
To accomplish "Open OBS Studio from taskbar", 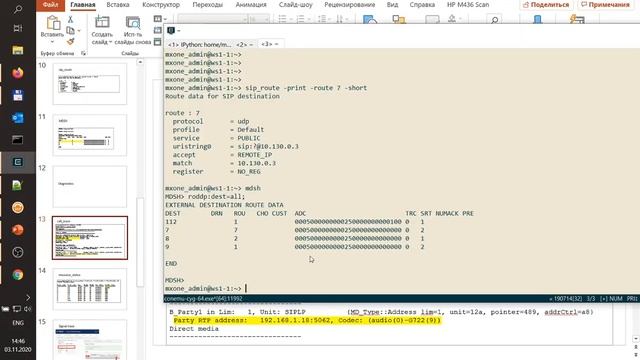I will pos(18,252).
